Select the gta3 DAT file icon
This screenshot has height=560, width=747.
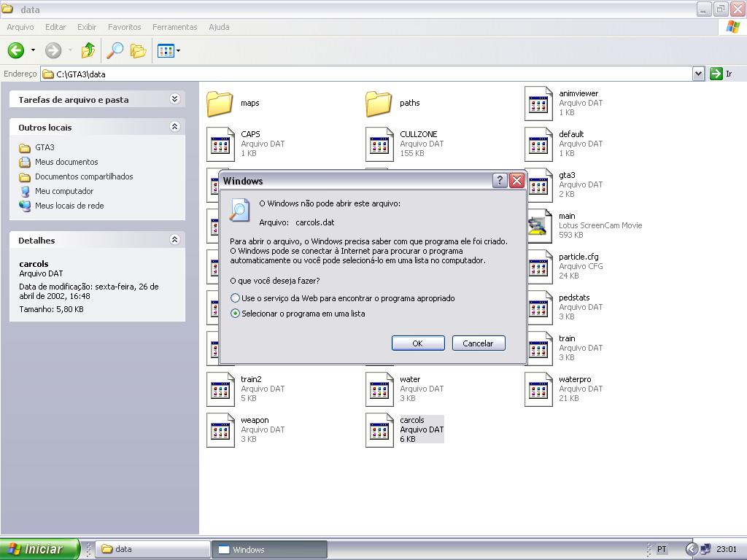pyautogui.click(x=540, y=186)
